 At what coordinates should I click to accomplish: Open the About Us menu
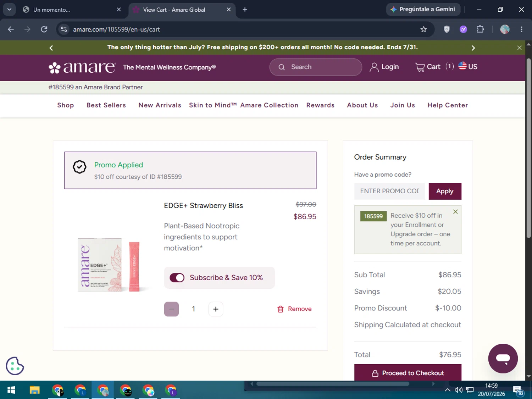[362, 105]
